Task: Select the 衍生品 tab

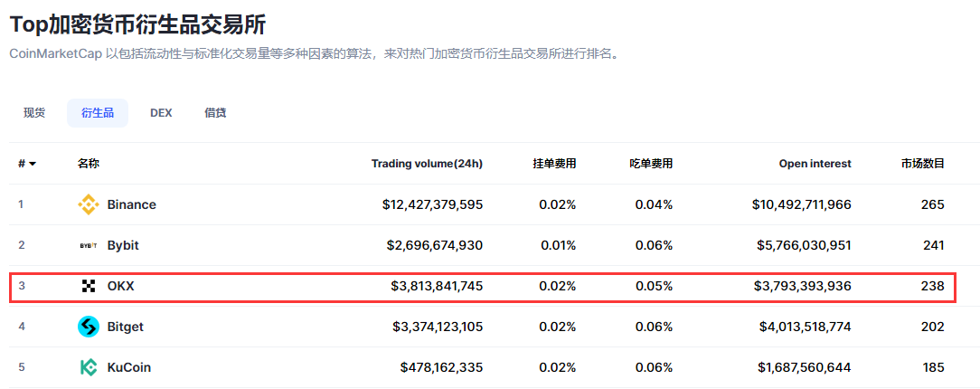Action: (x=98, y=113)
